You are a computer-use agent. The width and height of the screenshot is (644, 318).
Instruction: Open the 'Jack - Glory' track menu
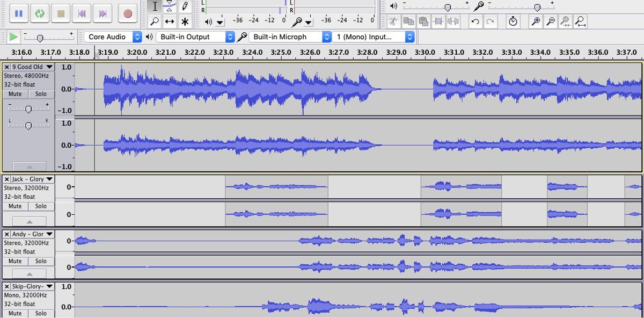[x=32, y=179]
